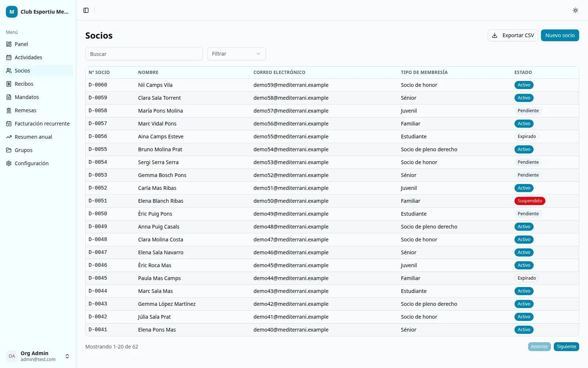Click the Mandatos document icon
Viewport: 588px width, 368px height.
click(9, 97)
